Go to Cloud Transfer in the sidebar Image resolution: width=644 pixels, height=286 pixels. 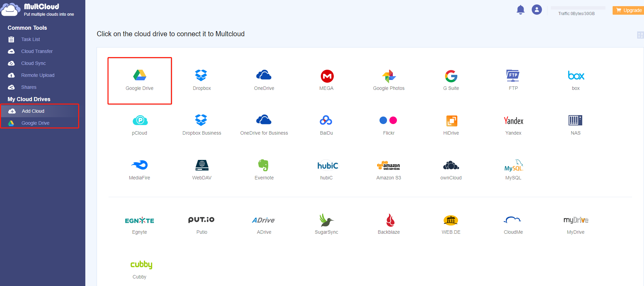[37, 51]
